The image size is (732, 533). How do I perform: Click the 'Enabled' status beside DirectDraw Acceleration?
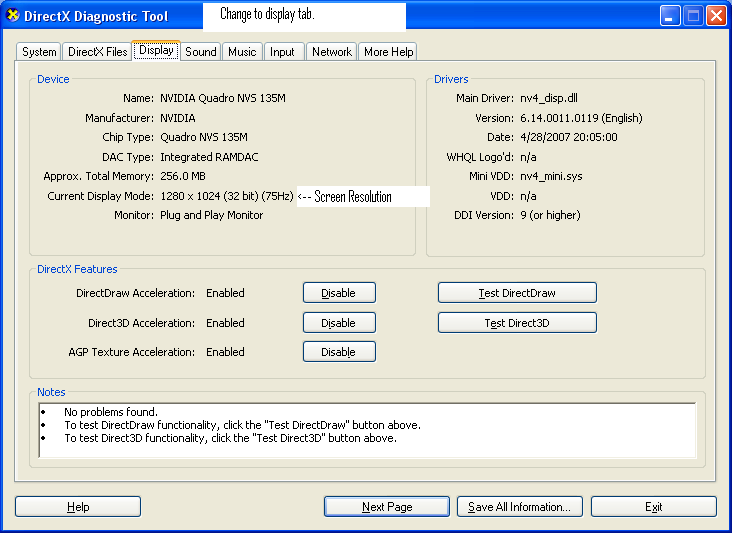click(x=225, y=293)
